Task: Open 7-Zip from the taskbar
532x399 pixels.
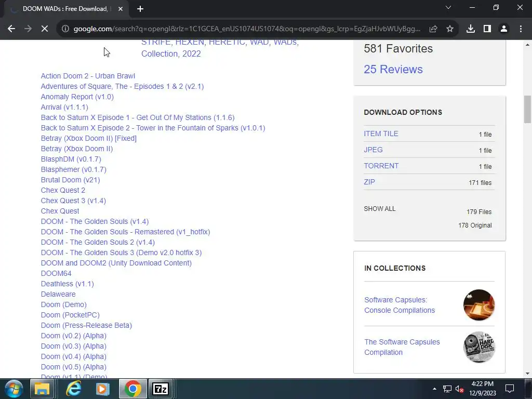Action: tap(161, 389)
